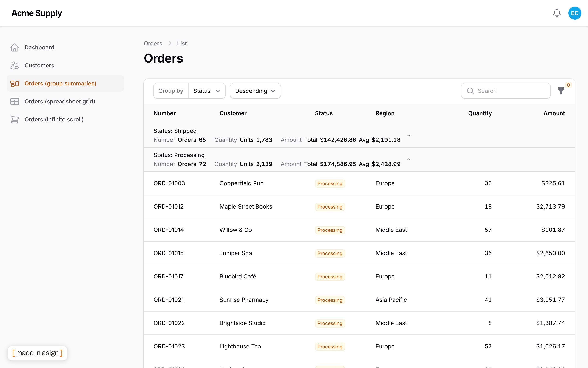588x368 pixels.
Task: Click the Orders group summaries icon
Action: pos(14,83)
